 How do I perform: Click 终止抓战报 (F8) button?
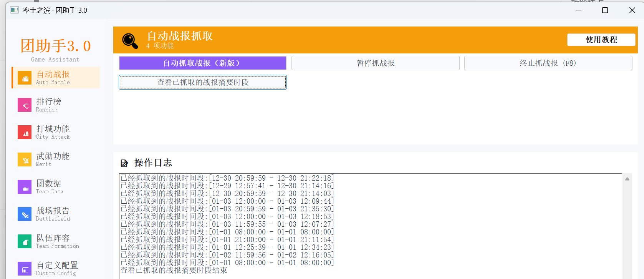point(548,63)
